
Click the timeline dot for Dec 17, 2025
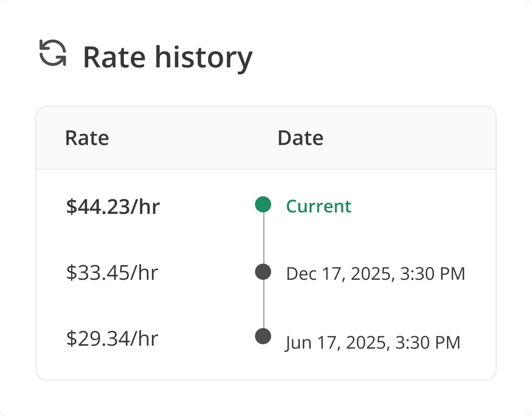coord(263,272)
